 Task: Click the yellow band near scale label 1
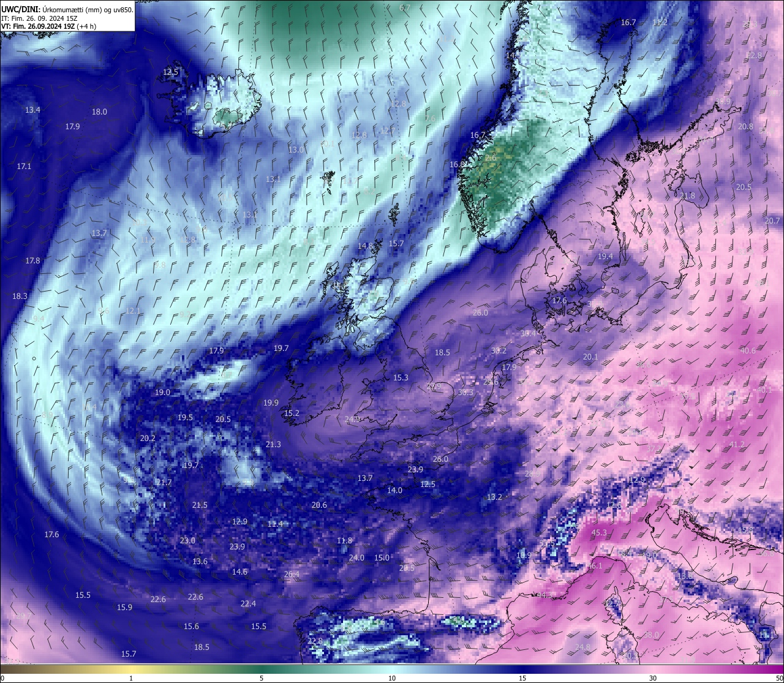coord(131,670)
